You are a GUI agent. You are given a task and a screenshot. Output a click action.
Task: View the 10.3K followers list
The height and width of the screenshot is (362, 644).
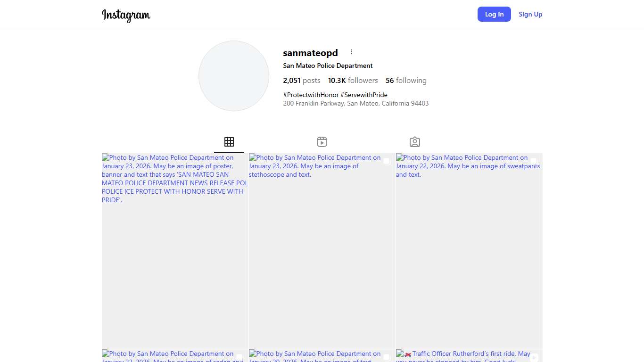353,81
